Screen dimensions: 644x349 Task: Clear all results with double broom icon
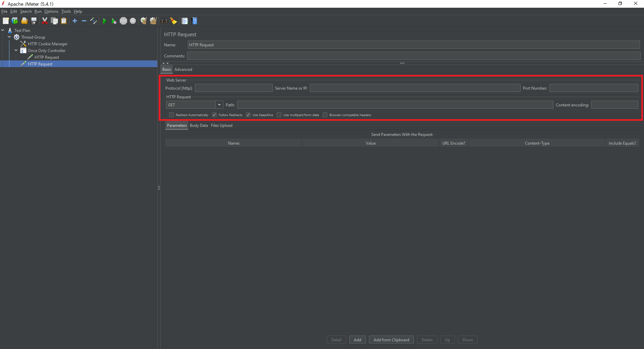coord(153,21)
